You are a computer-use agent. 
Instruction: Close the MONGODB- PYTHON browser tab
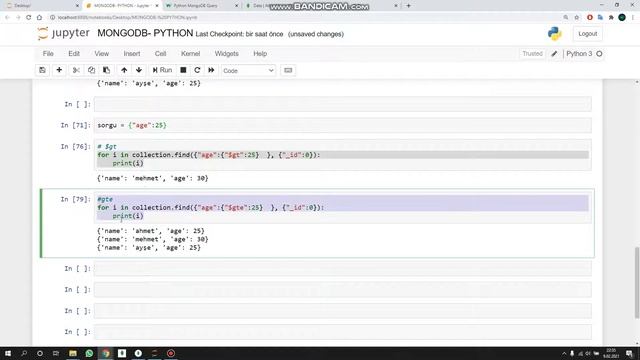pos(157,6)
